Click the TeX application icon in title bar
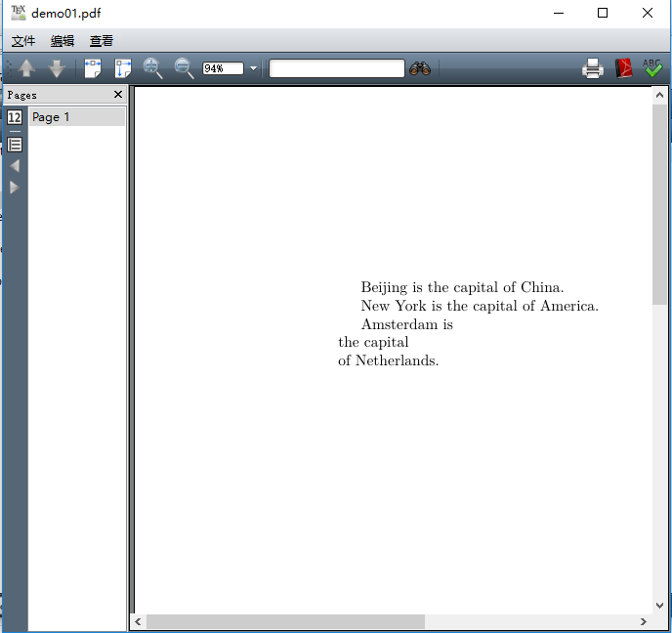 (18, 13)
